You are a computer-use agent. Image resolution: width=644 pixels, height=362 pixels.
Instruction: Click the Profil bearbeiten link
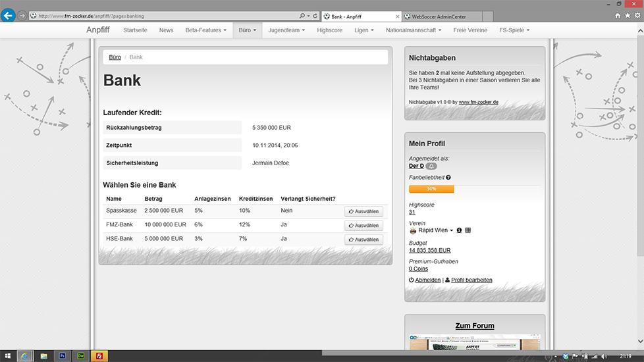471,280
